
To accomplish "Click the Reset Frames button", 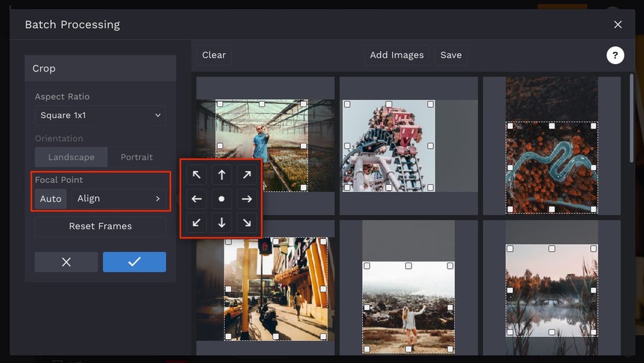I will [x=100, y=227].
